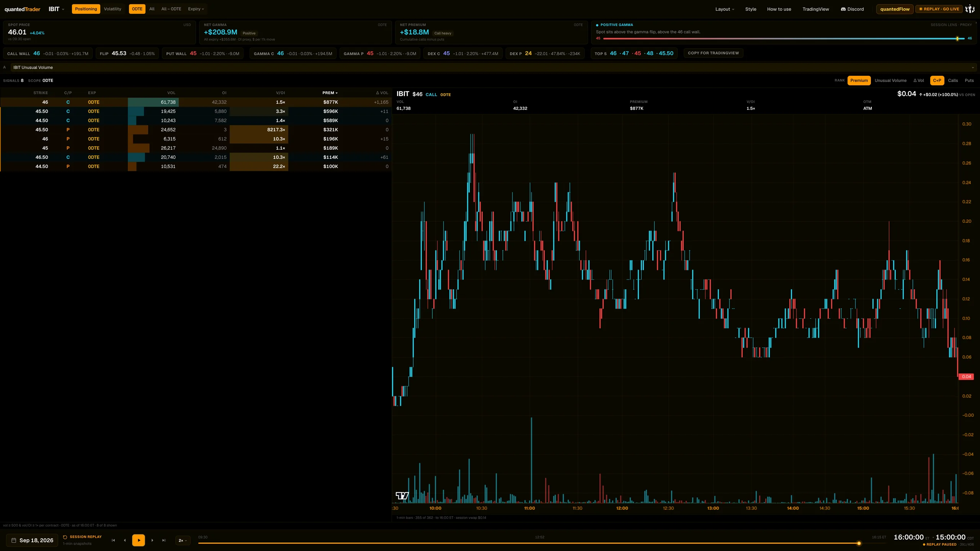Click the replay timeline scrubber handle

(x=859, y=543)
